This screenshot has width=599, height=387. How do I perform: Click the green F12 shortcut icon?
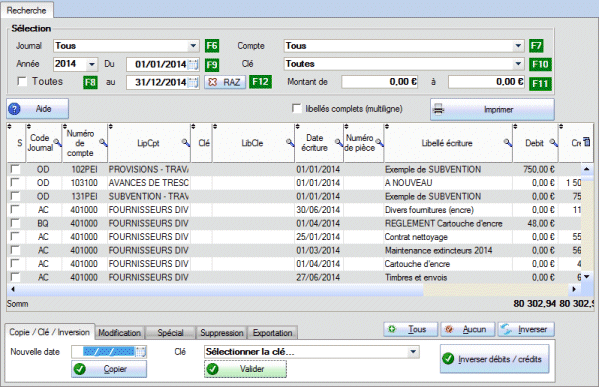point(260,82)
